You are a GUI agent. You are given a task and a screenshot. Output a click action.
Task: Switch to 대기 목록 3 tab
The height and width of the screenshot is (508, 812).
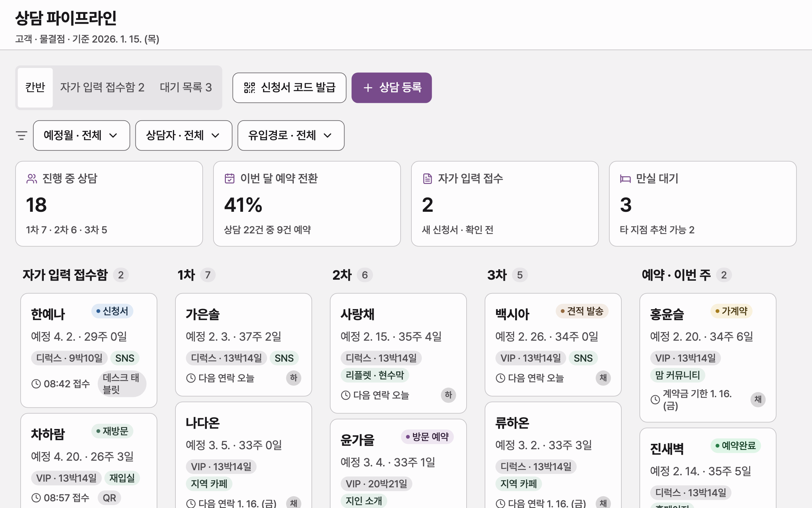tap(186, 88)
